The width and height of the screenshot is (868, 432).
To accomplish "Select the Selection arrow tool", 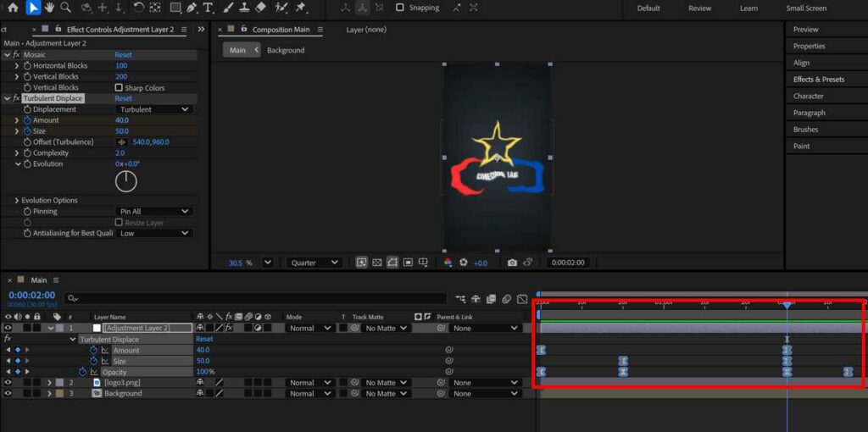I will pyautogui.click(x=33, y=8).
